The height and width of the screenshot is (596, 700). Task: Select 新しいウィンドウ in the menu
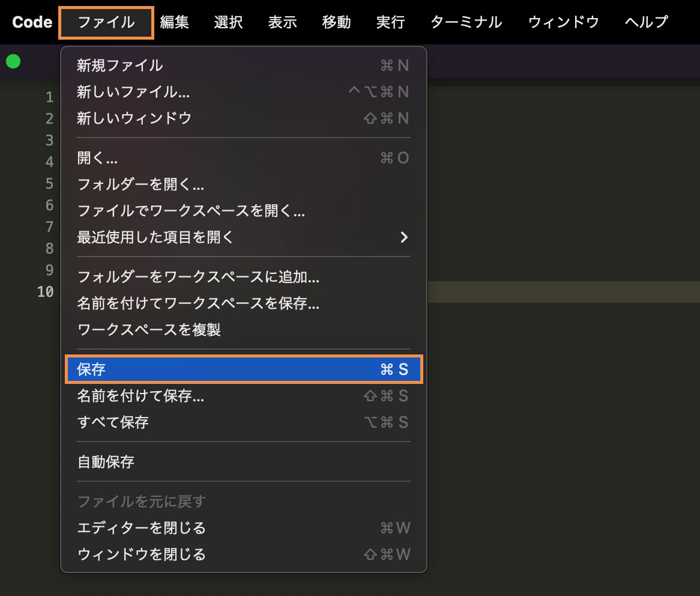[134, 118]
